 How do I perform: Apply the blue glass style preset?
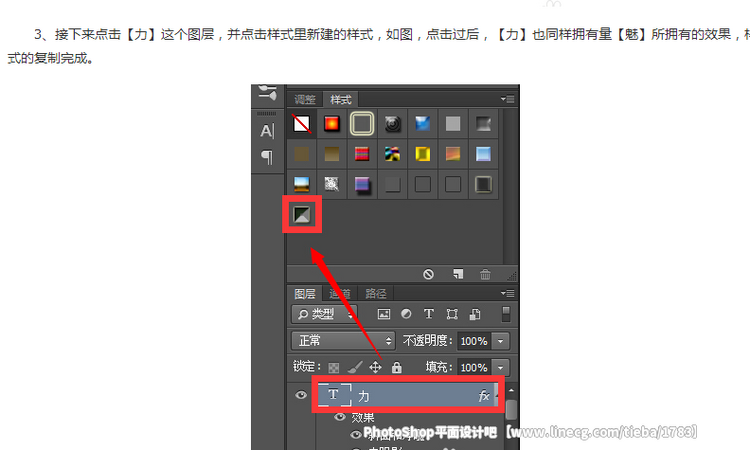[422, 124]
